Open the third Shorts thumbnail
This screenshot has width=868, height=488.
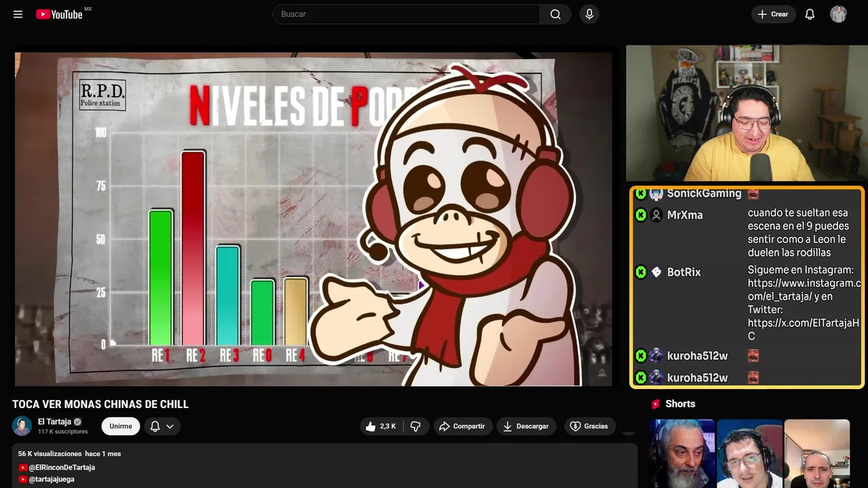click(x=816, y=453)
